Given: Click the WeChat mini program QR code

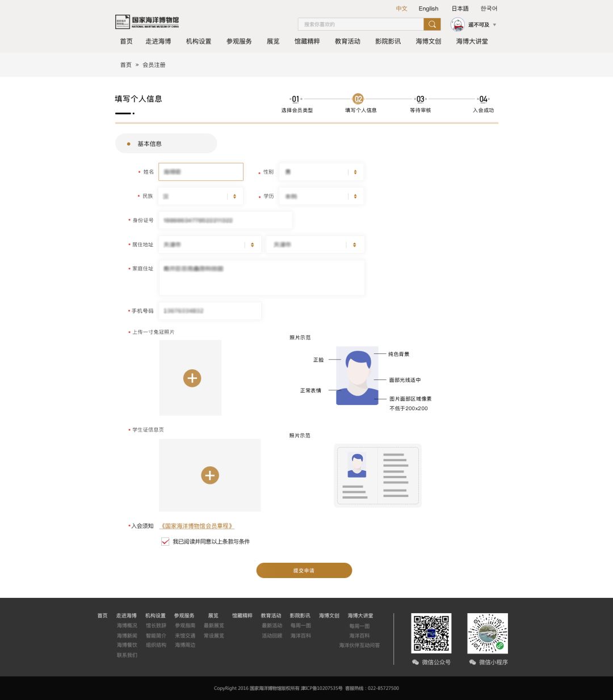Looking at the screenshot, I should click(x=487, y=633).
